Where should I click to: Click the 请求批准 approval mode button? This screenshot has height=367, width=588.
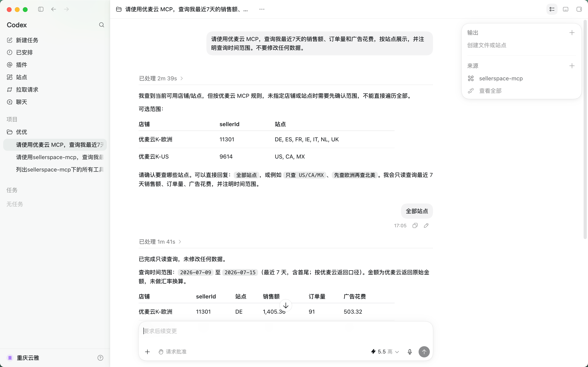pyautogui.click(x=172, y=352)
